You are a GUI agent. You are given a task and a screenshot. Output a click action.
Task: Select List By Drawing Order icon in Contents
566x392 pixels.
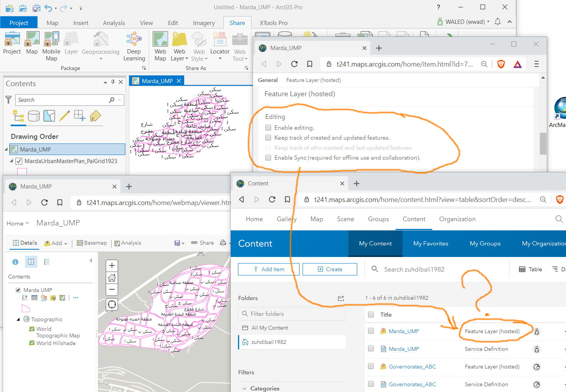[x=18, y=116]
